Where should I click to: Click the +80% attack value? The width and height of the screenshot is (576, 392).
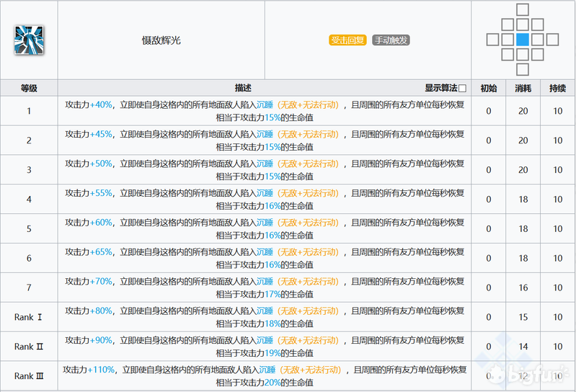101,311
